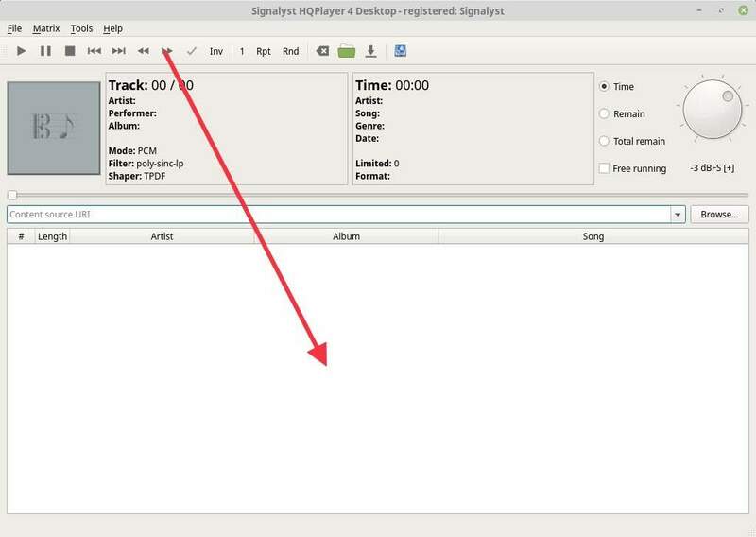756x537 pixels.
Task: Stop playback with the square icon
Action: pos(70,51)
